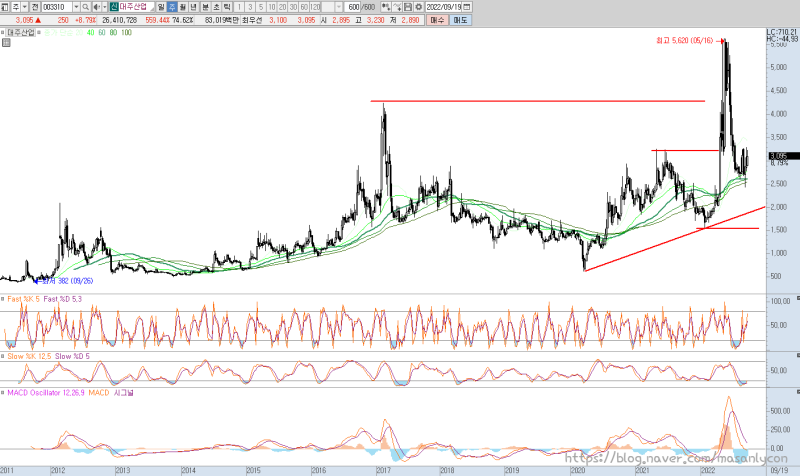The width and height of the screenshot is (800, 476).
Task: Choose interval 5 button
Action: tap(261, 7)
